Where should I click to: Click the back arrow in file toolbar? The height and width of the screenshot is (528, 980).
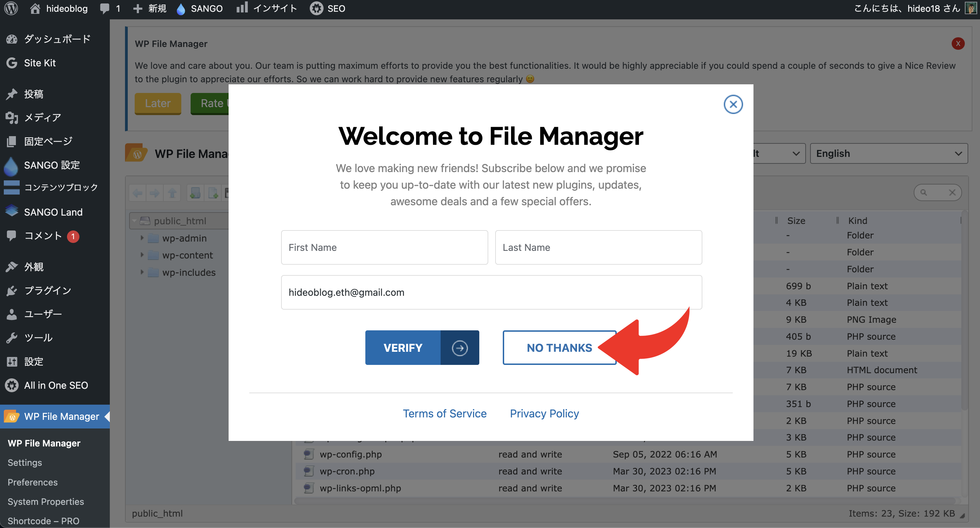click(137, 193)
